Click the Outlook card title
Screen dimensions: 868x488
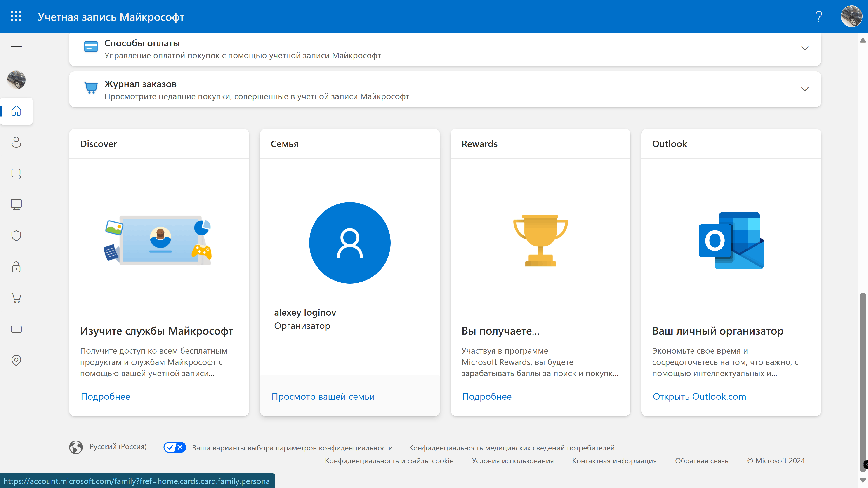pyautogui.click(x=669, y=144)
